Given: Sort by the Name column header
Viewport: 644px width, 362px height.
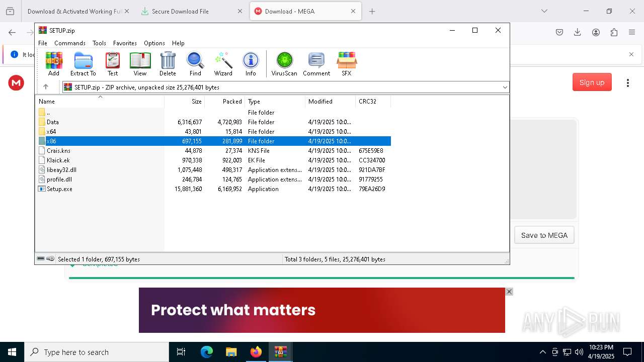Looking at the screenshot, I should click(100, 102).
